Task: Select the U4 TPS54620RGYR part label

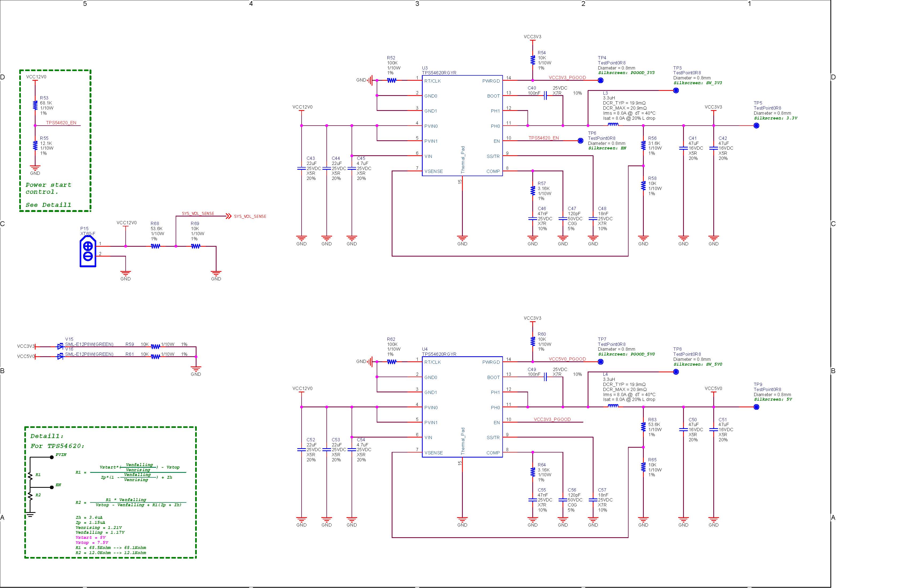Action: [439, 354]
